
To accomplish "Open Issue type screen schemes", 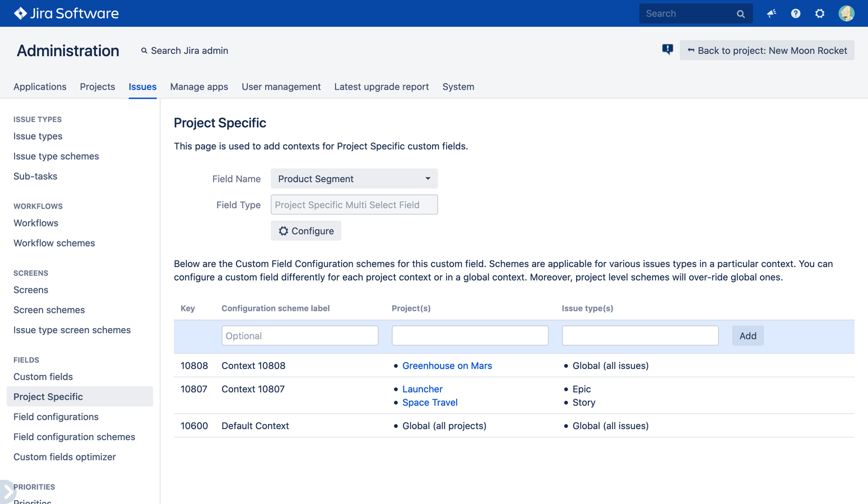I will 72,330.
